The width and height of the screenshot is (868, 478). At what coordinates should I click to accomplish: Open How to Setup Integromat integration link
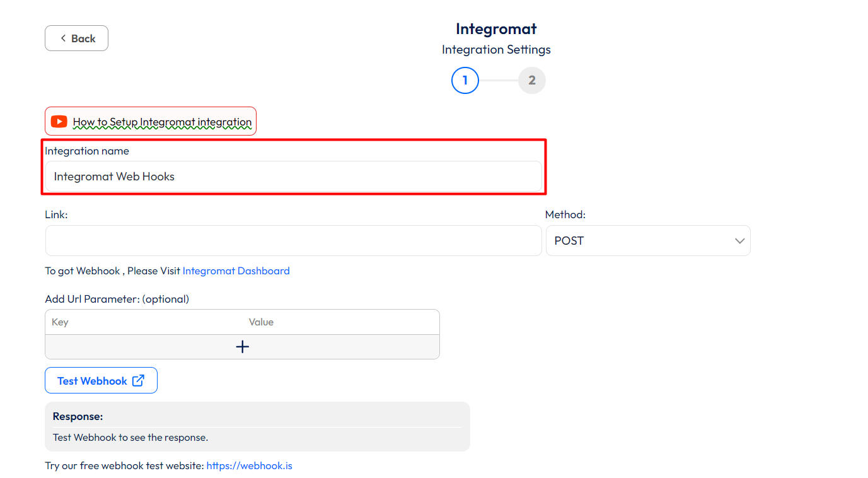coord(162,122)
